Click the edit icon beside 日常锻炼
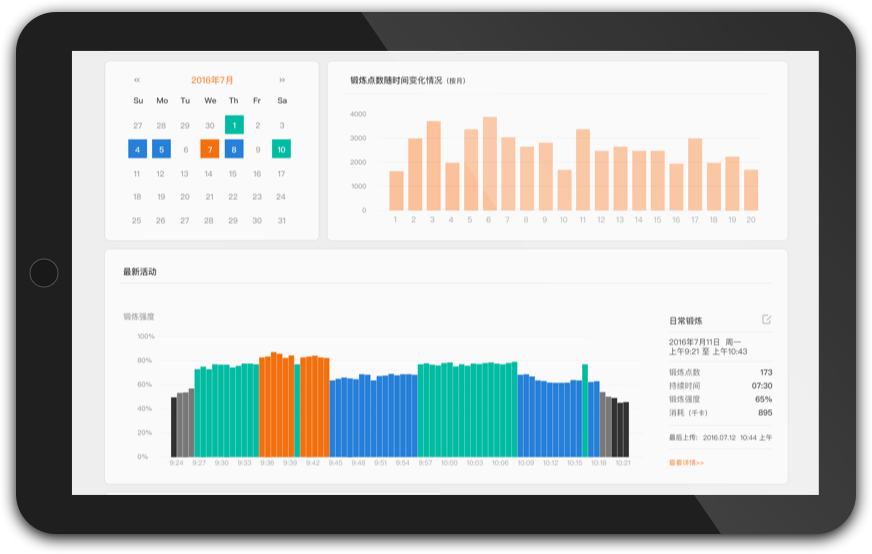 pos(766,319)
